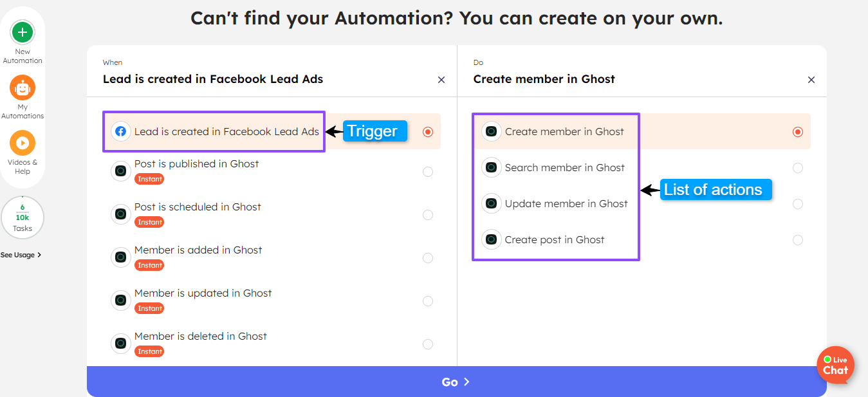Click the When panel header label
Image resolution: width=868 pixels, height=397 pixels.
click(x=112, y=62)
